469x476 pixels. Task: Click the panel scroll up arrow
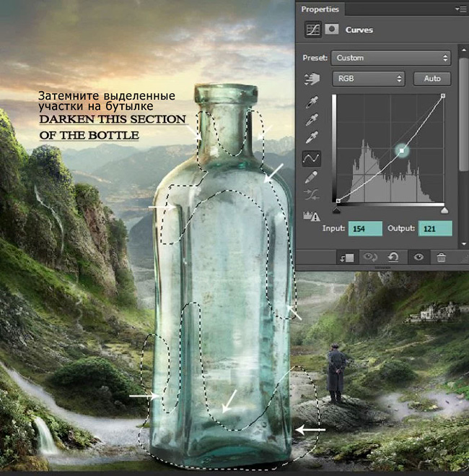tap(463, 50)
